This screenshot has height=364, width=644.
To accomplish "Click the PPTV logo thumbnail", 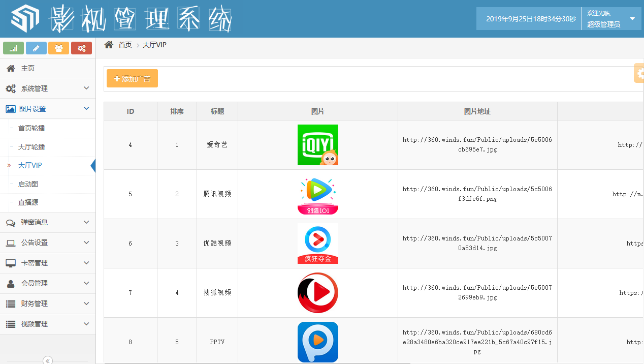I will point(317,342).
